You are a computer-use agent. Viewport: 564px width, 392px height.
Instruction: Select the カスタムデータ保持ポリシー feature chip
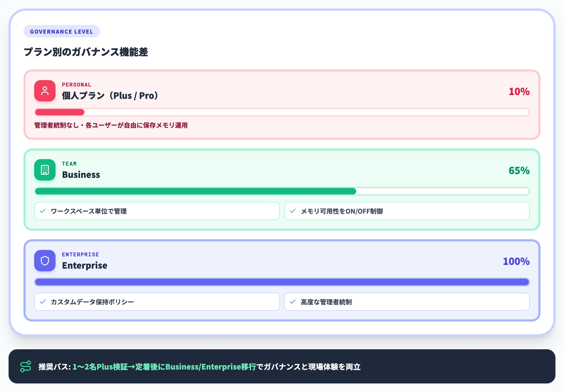(x=157, y=302)
